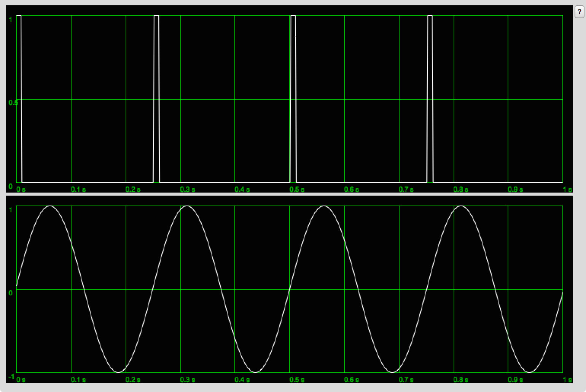
Task: Click the 0.4 s label on lower plot
Action: point(242,379)
